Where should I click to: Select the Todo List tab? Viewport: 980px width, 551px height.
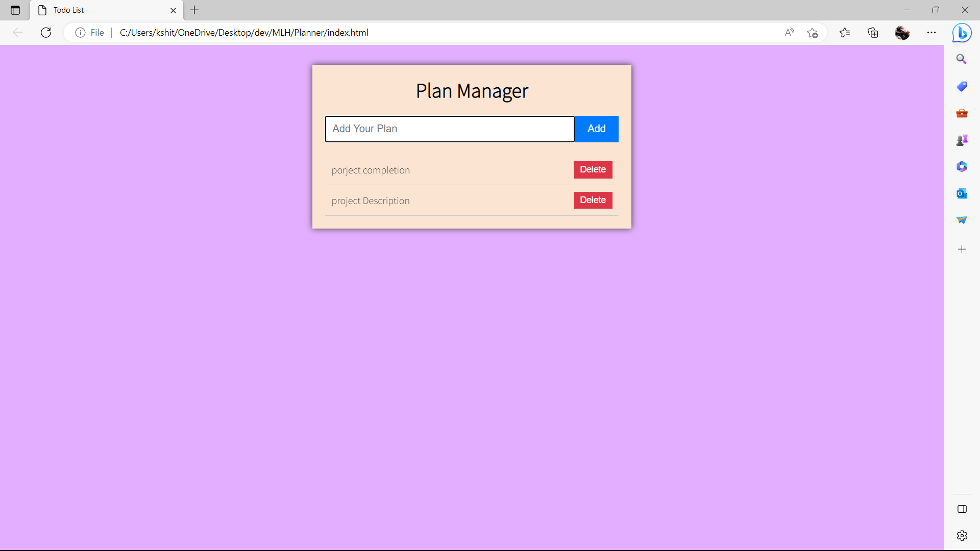click(102, 10)
